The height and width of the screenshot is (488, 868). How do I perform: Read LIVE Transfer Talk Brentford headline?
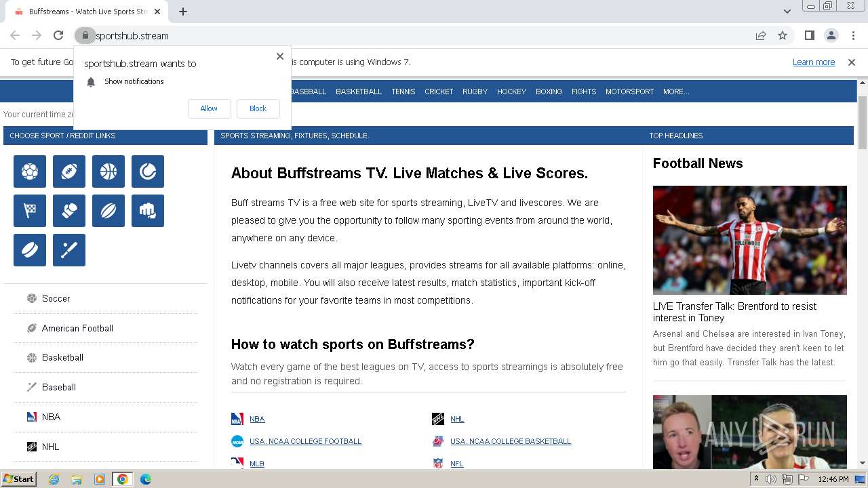point(734,312)
